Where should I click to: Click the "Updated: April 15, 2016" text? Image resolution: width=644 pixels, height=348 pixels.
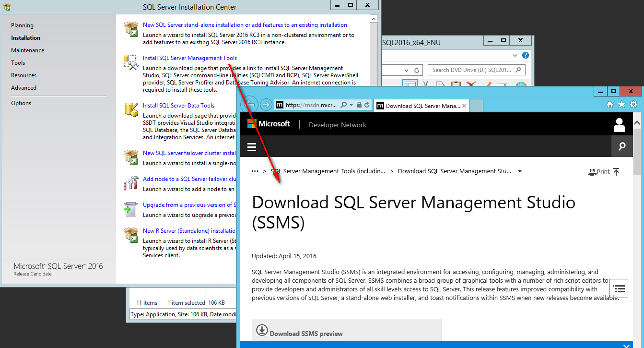284,256
